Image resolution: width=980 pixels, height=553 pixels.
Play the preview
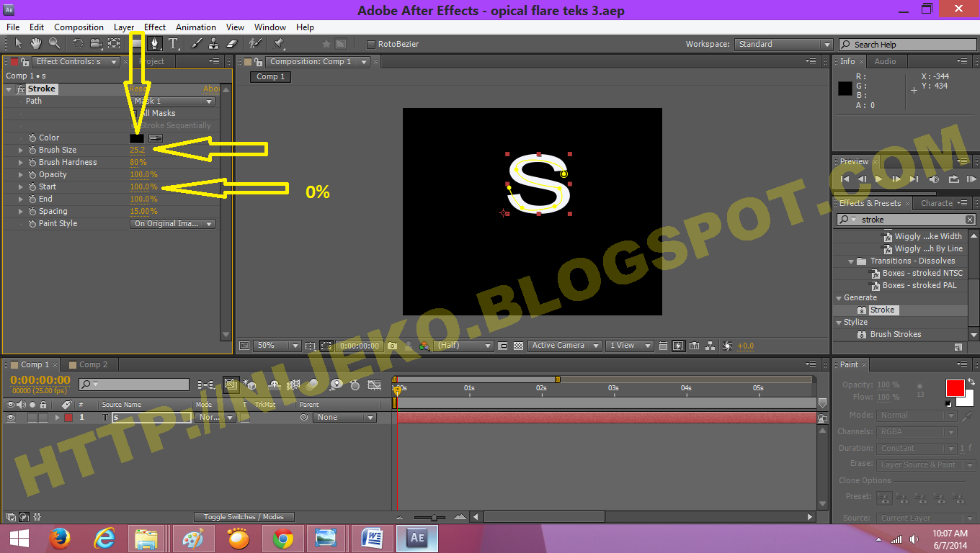[878, 179]
